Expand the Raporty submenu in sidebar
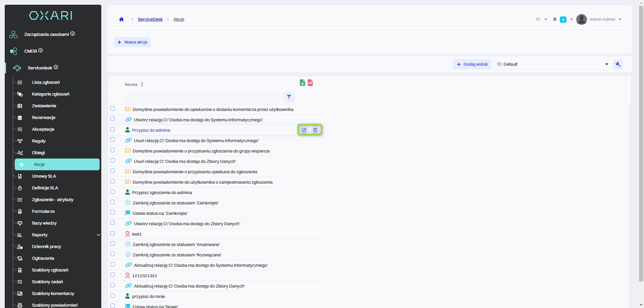This screenshot has height=308, width=644. [98, 235]
